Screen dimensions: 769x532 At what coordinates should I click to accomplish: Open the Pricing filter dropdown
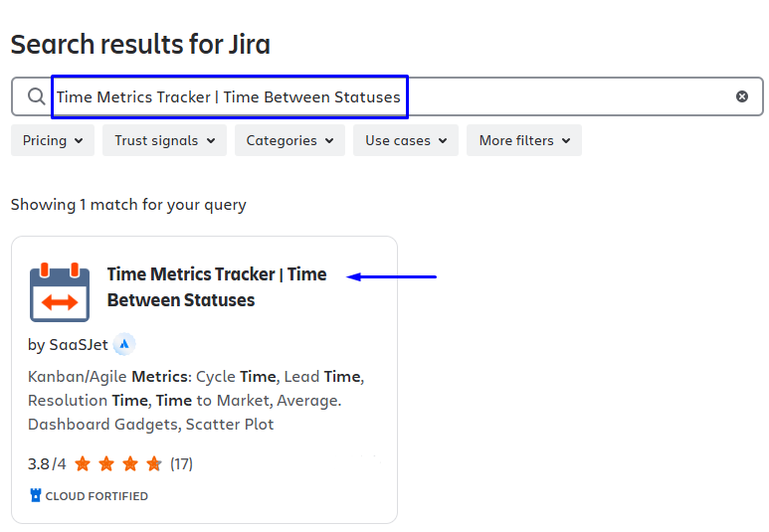tap(53, 140)
